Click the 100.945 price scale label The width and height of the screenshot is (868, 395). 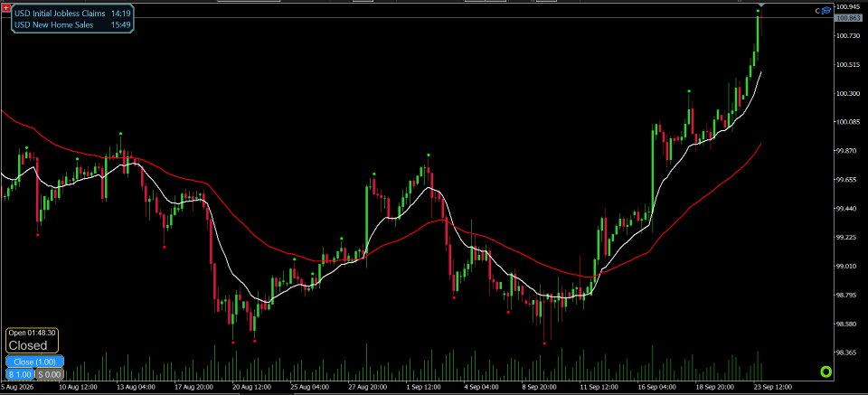point(847,6)
